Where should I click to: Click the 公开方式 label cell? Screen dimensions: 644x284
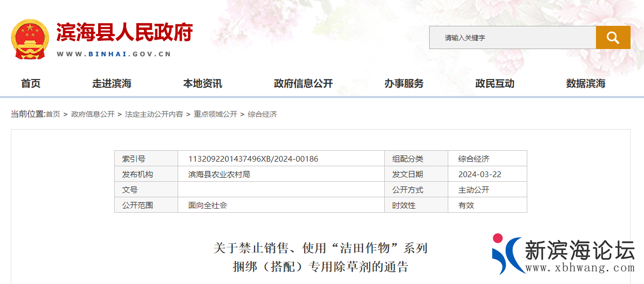click(x=416, y=190)
